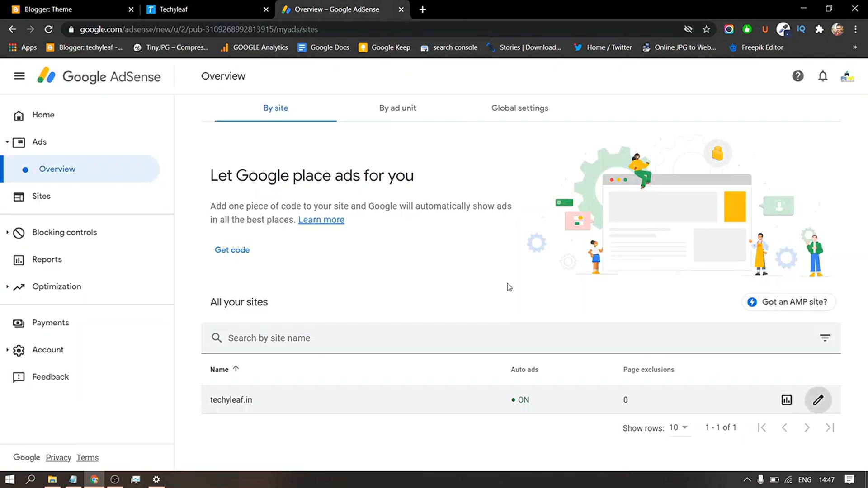Go to last page of sites table
Viewport: 868px width, 488px height.
pos(830,427)
